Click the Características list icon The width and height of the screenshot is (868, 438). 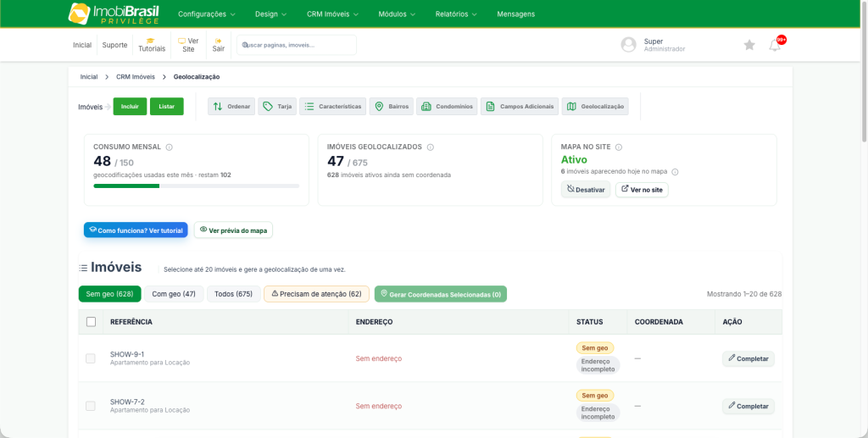[x=309, y=106]
